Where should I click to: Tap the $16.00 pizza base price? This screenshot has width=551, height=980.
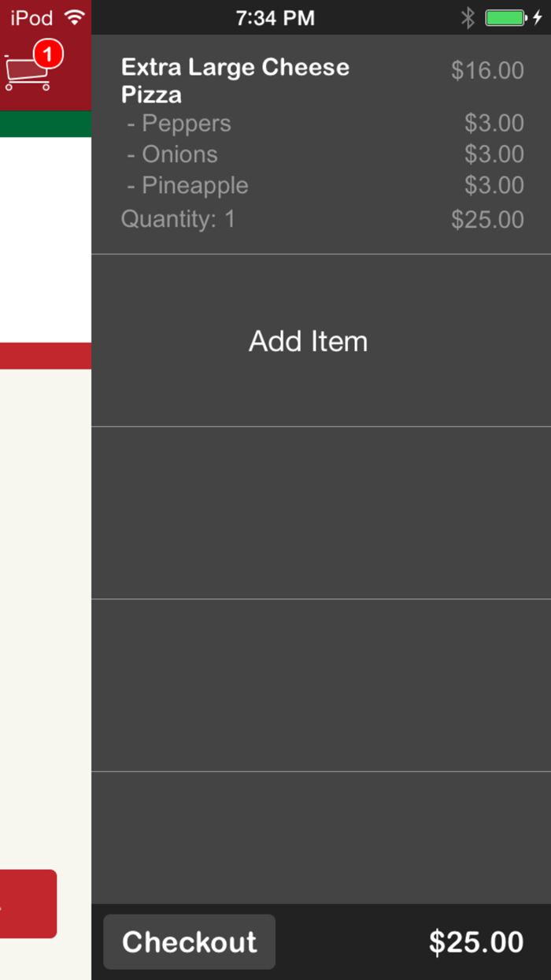(487, 71)
